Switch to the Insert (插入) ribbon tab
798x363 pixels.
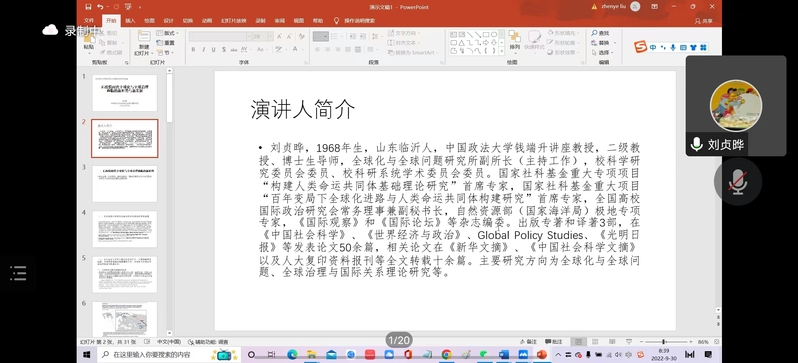pos(130,21)
